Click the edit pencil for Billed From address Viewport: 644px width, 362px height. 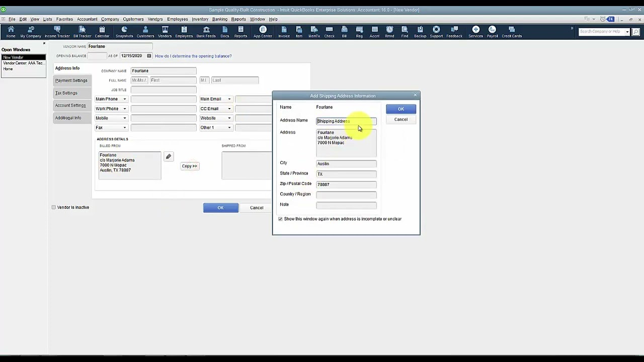click(x=169, y=156)
